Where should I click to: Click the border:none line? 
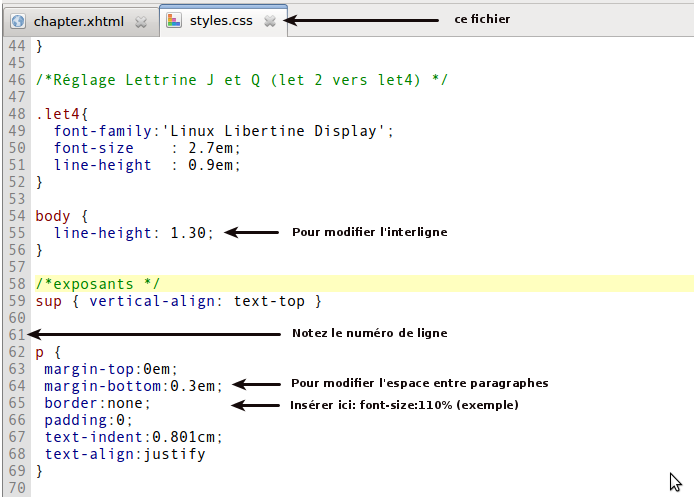coord(97,403)
